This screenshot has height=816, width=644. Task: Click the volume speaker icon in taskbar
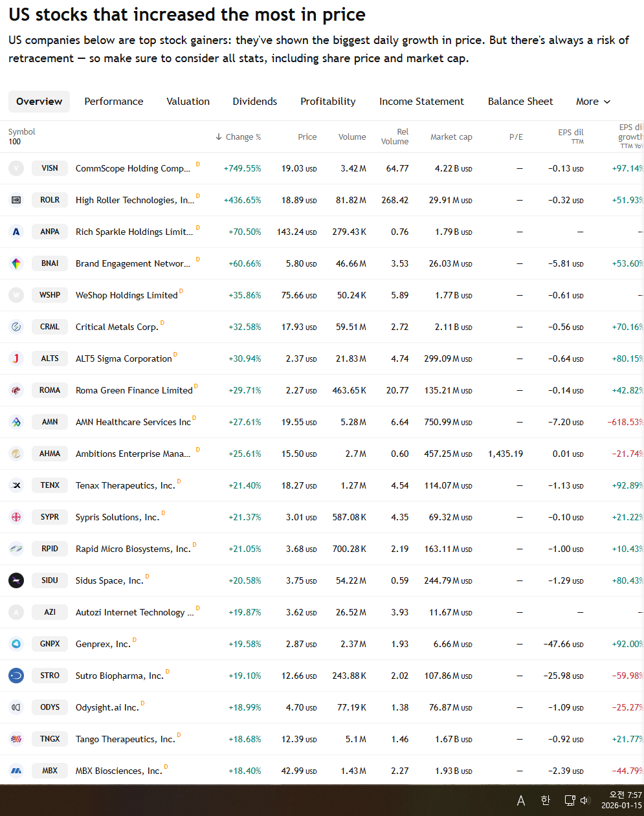coord(585,800)
